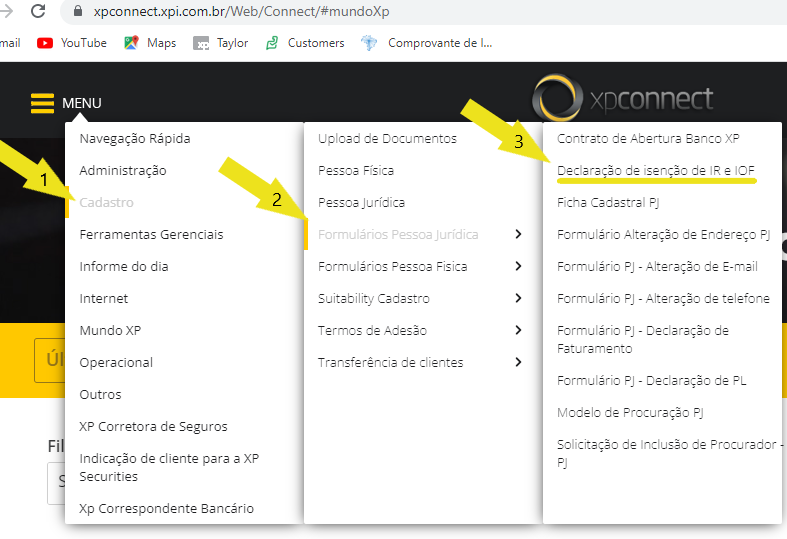Click the MENU label

click(x=82, y=103)
